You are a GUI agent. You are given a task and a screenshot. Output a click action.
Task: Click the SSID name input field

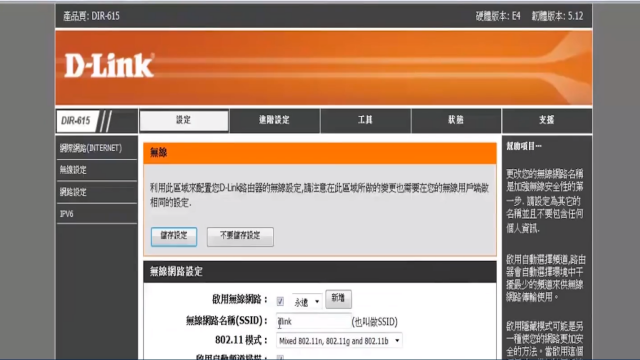point(313,321)
